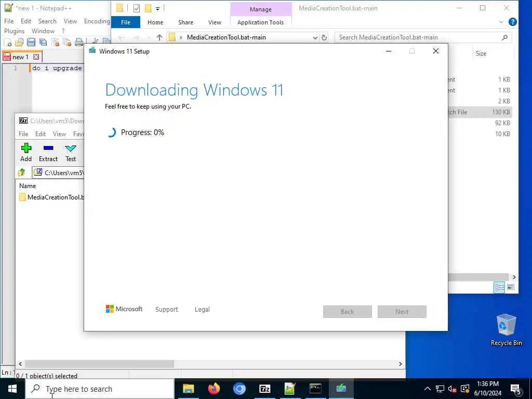Viewport: 532px width, 399px height.
Task: Show hidden system tray icons chevron
Action: pyautogui.click(x=428, y=389)
